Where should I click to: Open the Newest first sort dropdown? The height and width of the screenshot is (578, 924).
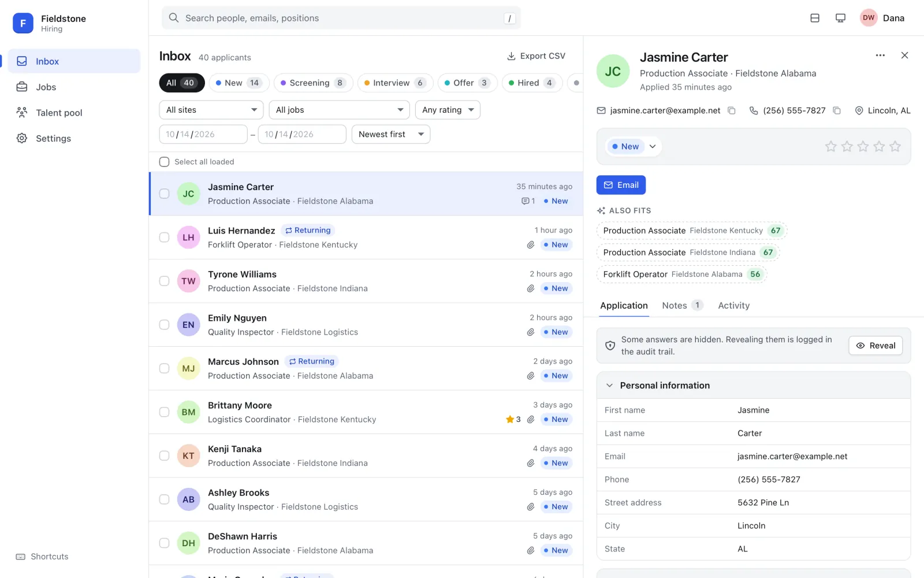pos(391,134)
